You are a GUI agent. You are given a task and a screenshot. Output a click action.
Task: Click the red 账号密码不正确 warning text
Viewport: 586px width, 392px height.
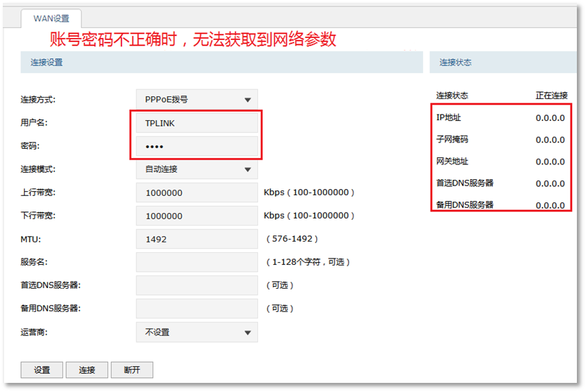[193, 39]
